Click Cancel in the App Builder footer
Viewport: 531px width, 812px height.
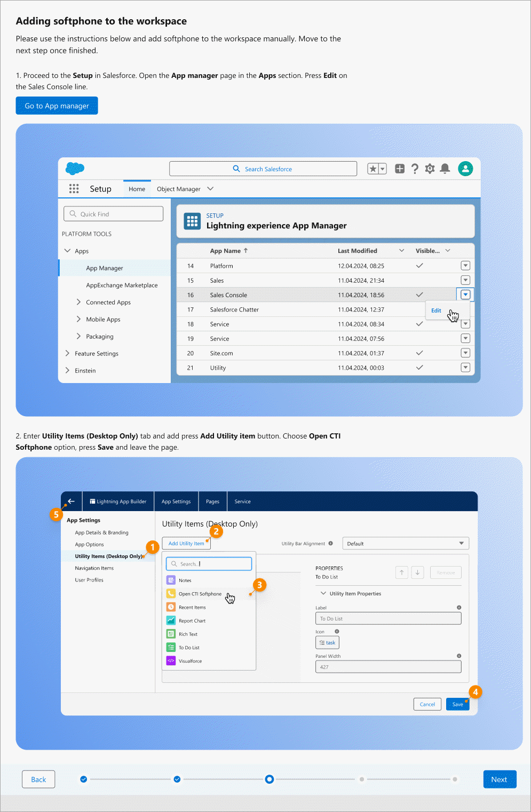(427, 704)
